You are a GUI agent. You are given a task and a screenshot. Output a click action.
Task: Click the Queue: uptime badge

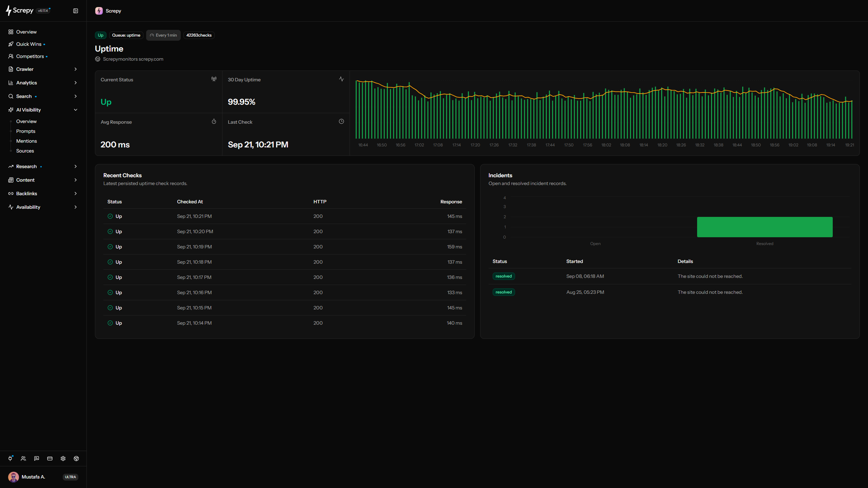point(126,35)
